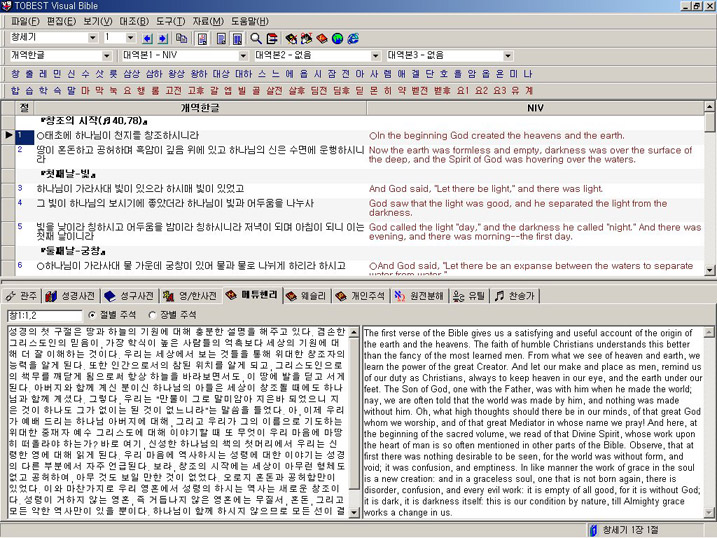
Task: Click the scroll-up arrow of the Bible text pane
Action: [709, 107]
